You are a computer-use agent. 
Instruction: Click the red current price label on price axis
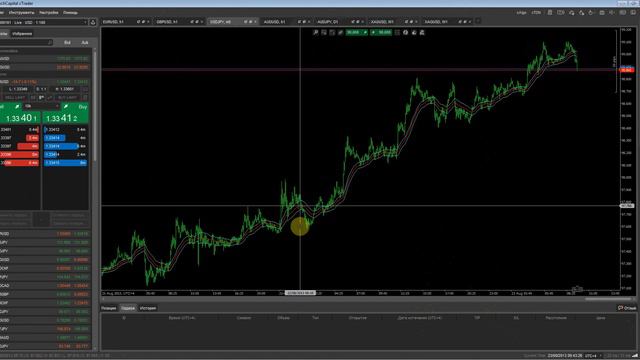(627, 71)
